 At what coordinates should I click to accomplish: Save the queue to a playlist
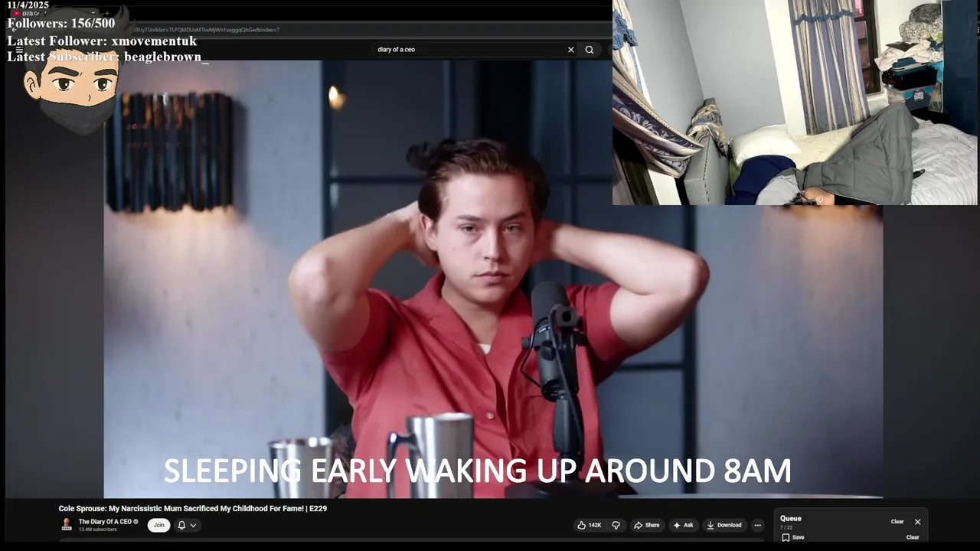[x=792, y=537]
